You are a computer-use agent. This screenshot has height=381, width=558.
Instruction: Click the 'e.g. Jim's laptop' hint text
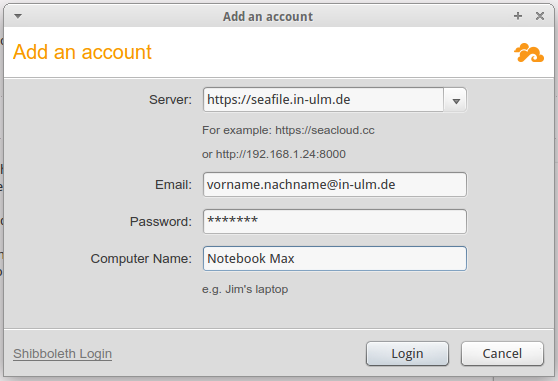pyautogui.click(x=245, y=289)
